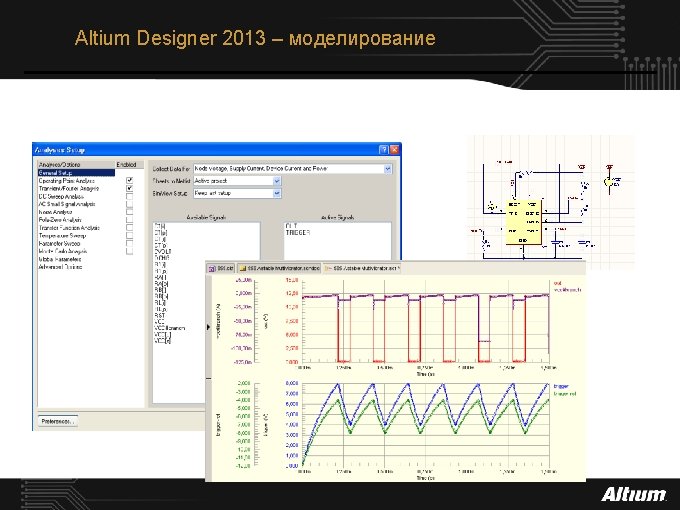Click the 555 timer IC in the schematic
Screen dimensions: 680x510
tap(523, 222)
